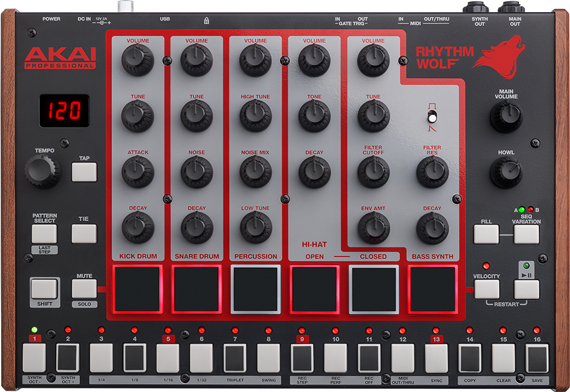Toggle the Mute/Solo button
This screenshot has width=570, height=392.
tap(84, 289)
